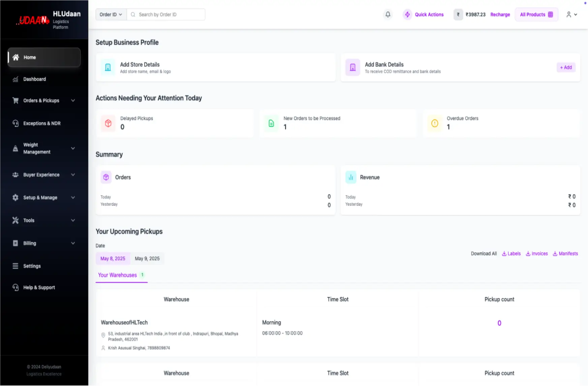
Task: Expand the Orders & Pickups menu chevron
Action: (73, 100)
